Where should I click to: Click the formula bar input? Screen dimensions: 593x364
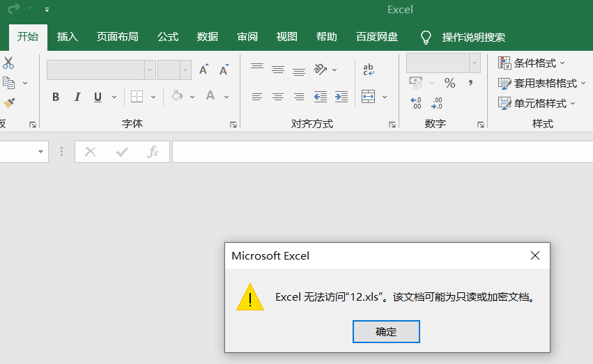pos(383,152)
